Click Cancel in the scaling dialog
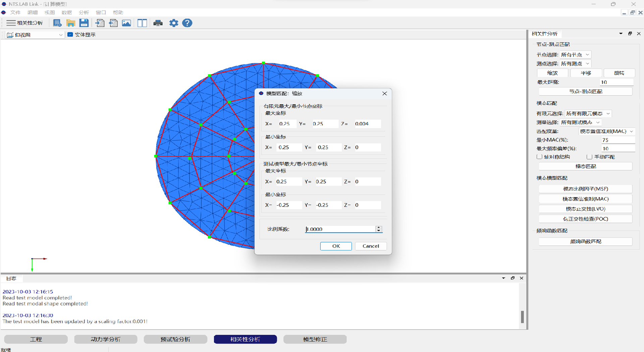This screenshot has width=644, height=352. (371, 246)
